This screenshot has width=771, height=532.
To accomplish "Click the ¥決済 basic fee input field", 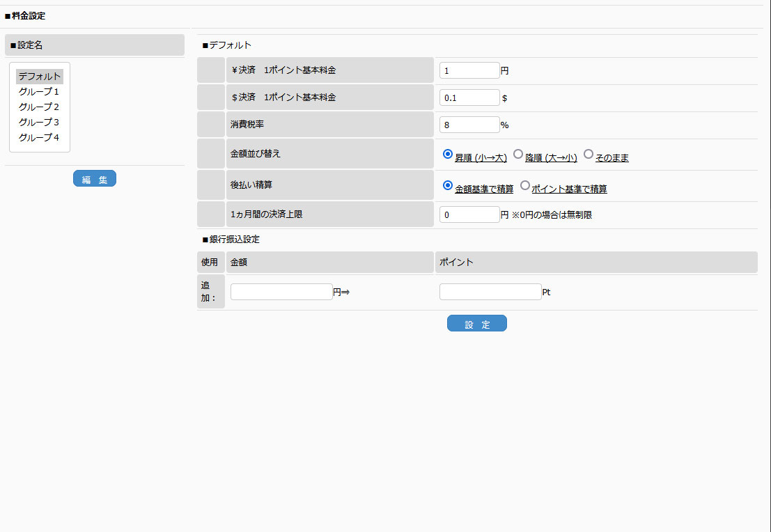I will 469,70.
